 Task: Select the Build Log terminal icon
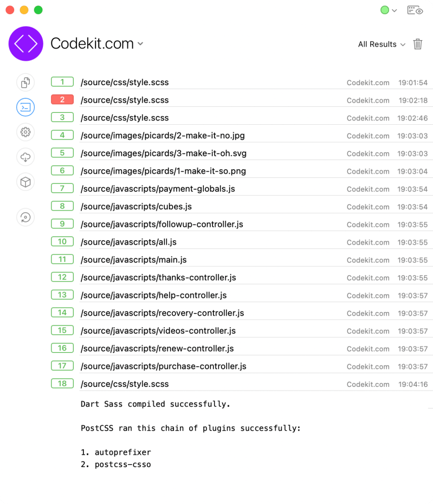pos(25,107)
